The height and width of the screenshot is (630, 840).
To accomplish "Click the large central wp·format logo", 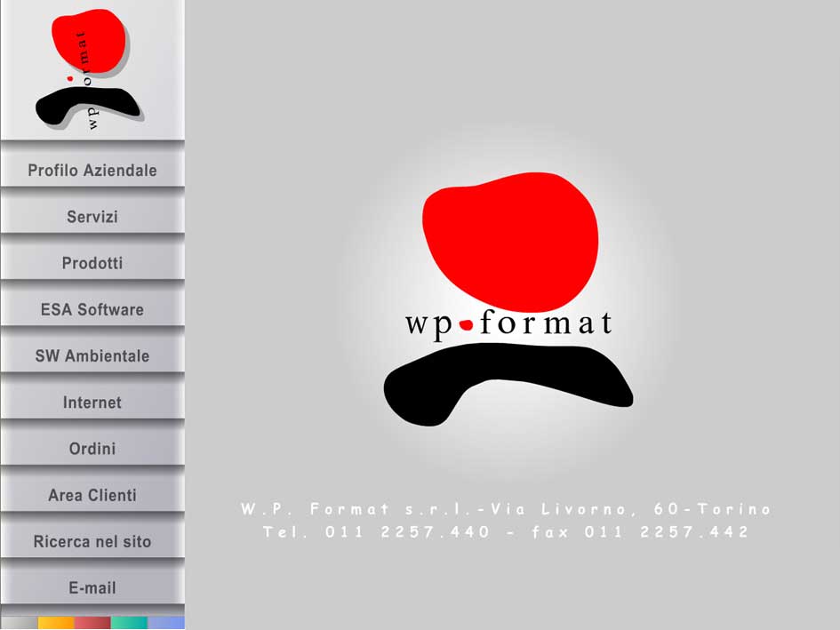I will tap(508, 299).
